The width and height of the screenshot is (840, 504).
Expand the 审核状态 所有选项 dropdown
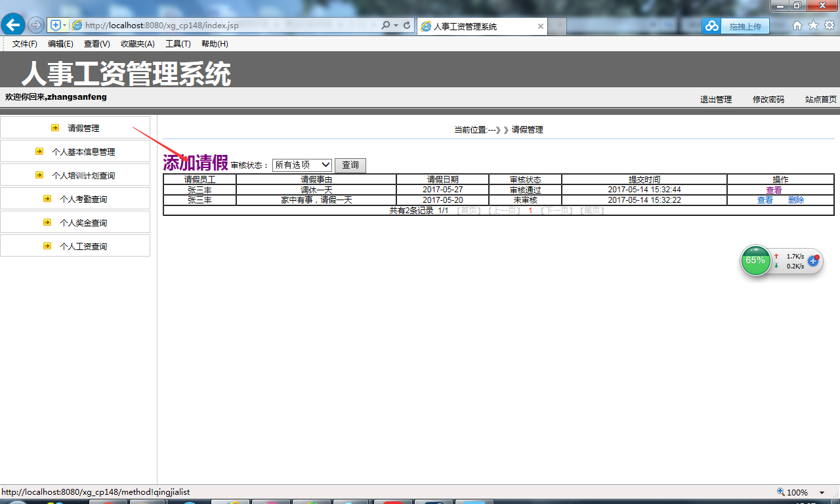pyautogui.click(x=303, y=165)
